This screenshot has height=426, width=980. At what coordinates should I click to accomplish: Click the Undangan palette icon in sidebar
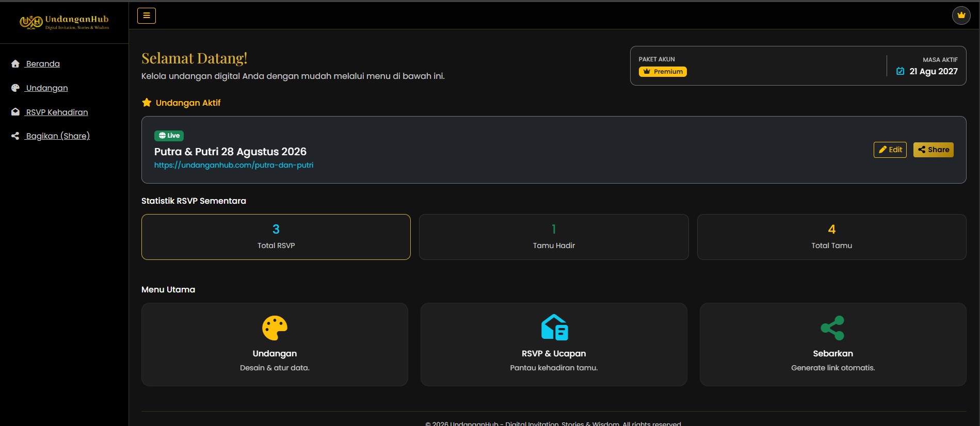15,88
